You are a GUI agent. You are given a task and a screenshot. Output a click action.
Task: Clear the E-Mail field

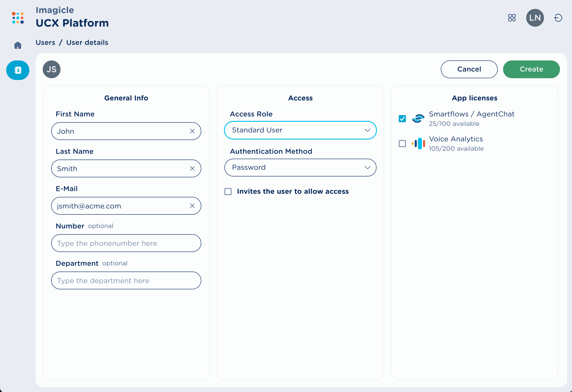[192, 206]
